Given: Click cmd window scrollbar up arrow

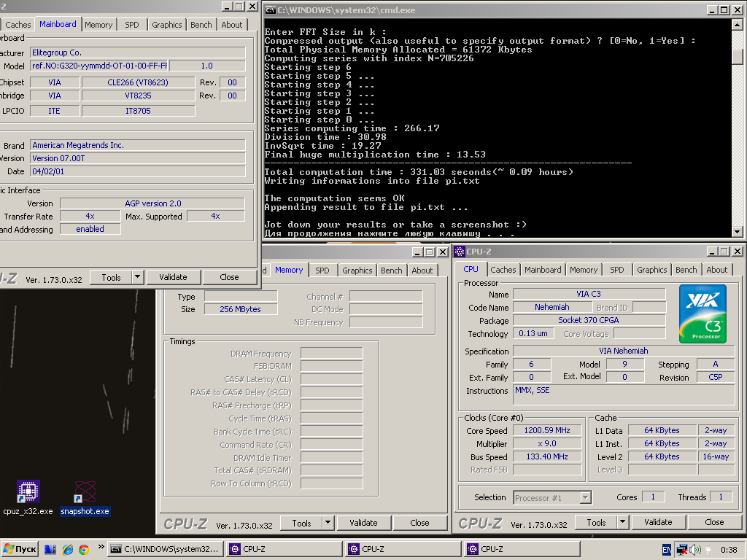Looking at the screenshot, I should [738, 24].
